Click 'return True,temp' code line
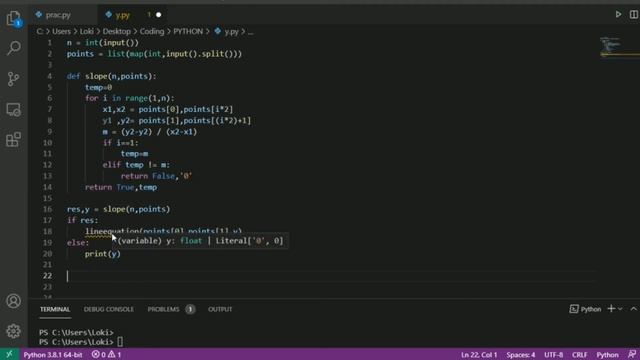 tap(121, 187)
